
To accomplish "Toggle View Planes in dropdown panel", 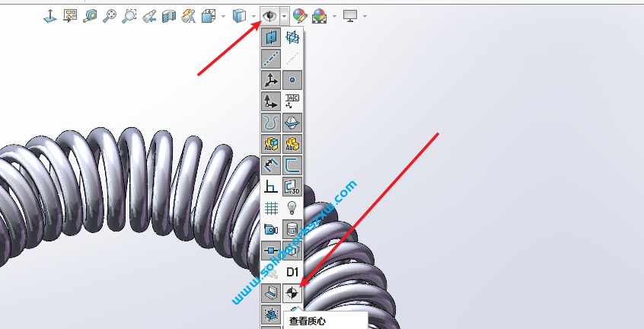I will tap(271, 37).
